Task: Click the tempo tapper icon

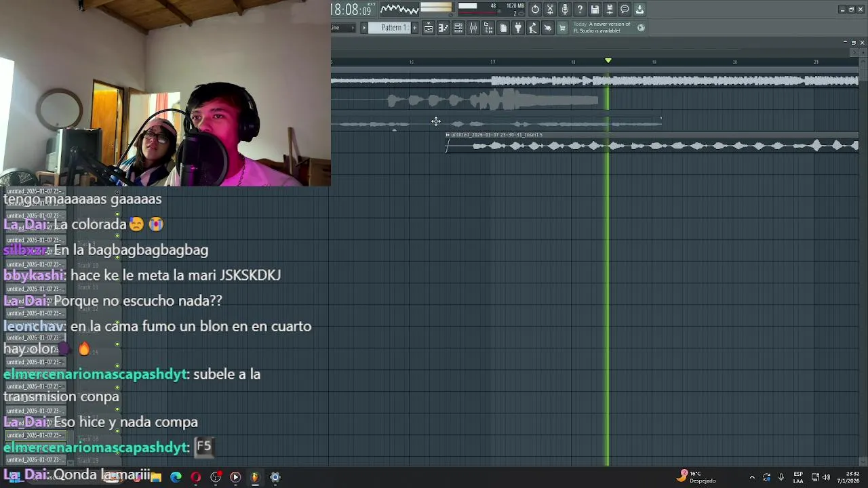Action: tap(533, 28)
